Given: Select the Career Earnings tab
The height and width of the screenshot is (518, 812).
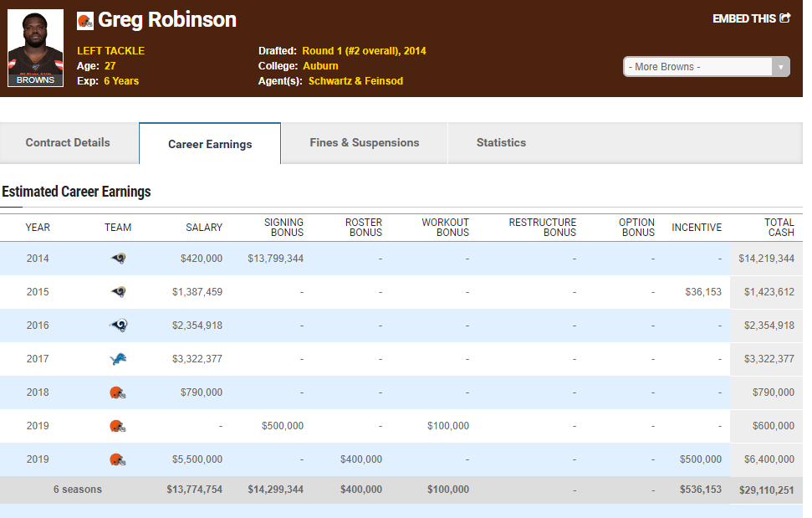Looking at the screenshot, I should (x=210, y=144).
